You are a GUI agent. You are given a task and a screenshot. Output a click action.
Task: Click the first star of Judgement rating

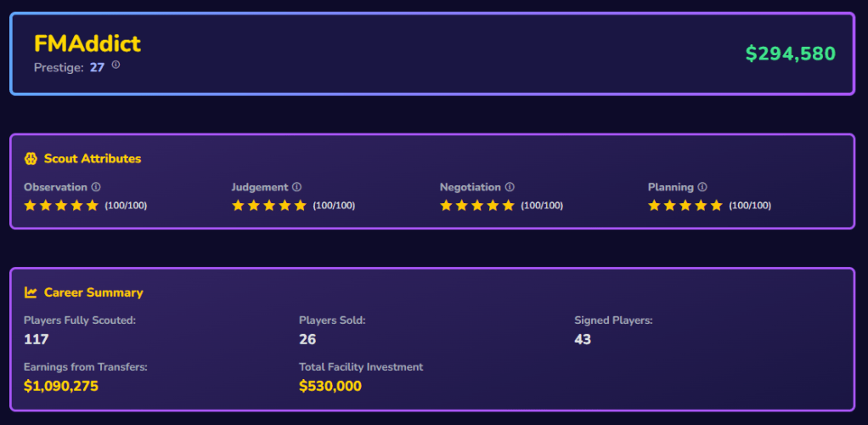tap(238, 206)
